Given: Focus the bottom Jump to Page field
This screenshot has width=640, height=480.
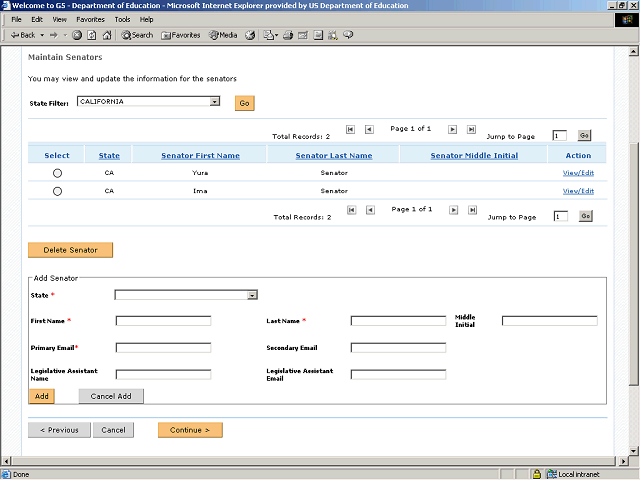Looking at the screenshot, I should point(560,216).
